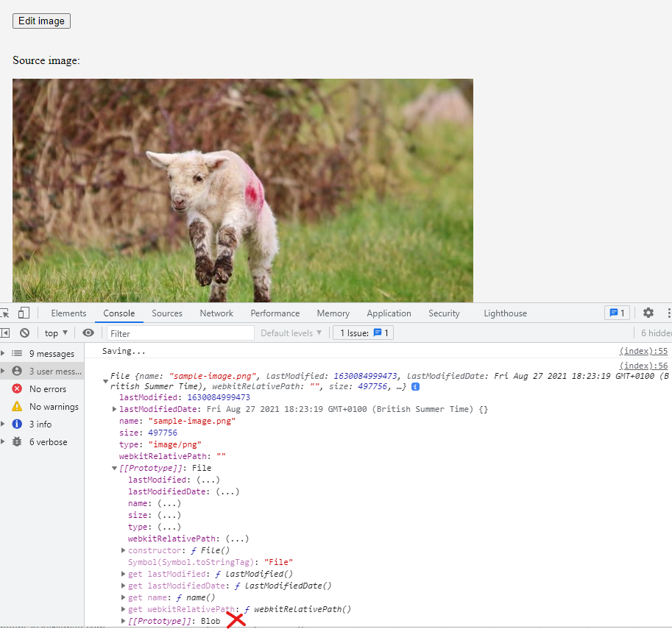The width and height of the screenshot is (672, 629).
Task: Open the Application tab
Action: tap(389, 313)
